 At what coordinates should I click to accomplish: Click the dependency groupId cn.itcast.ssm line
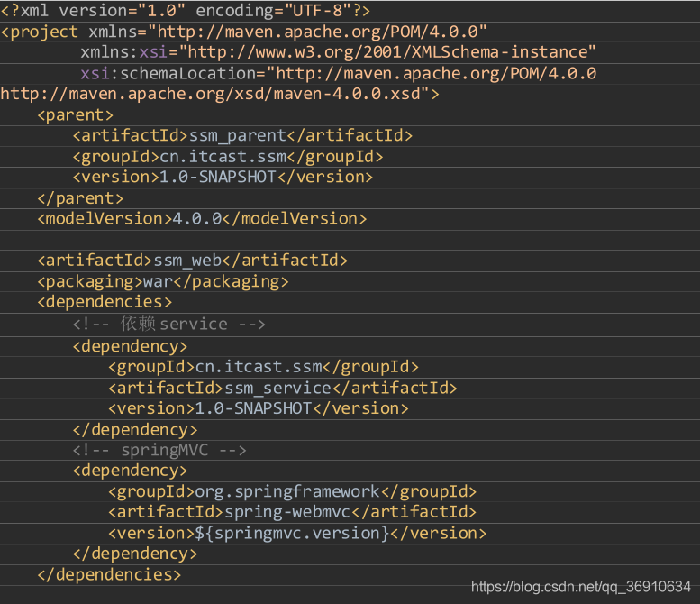[263, 367]
